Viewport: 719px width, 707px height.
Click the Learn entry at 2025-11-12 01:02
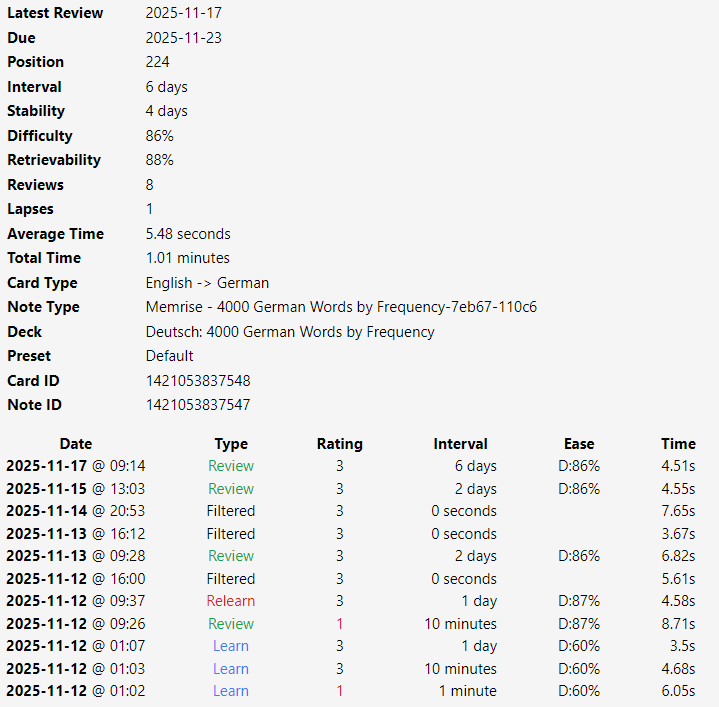pyautogui.click(x=231, y=691)
